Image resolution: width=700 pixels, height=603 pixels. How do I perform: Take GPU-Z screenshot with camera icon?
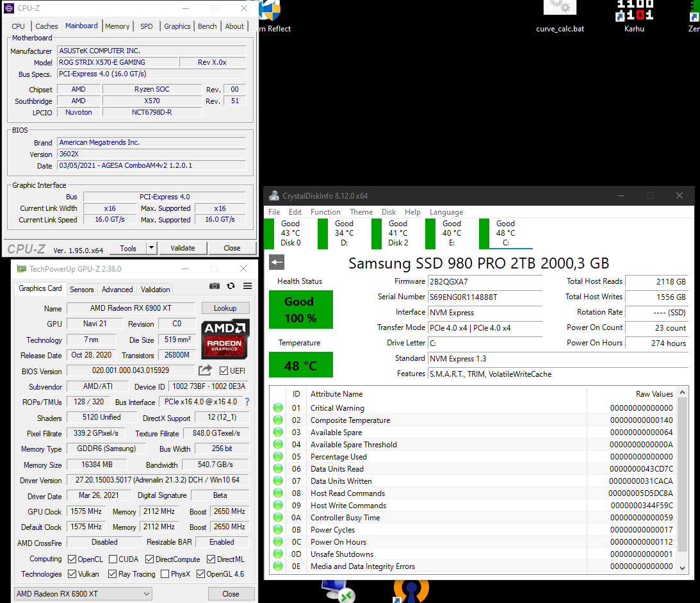coord(215,286)
